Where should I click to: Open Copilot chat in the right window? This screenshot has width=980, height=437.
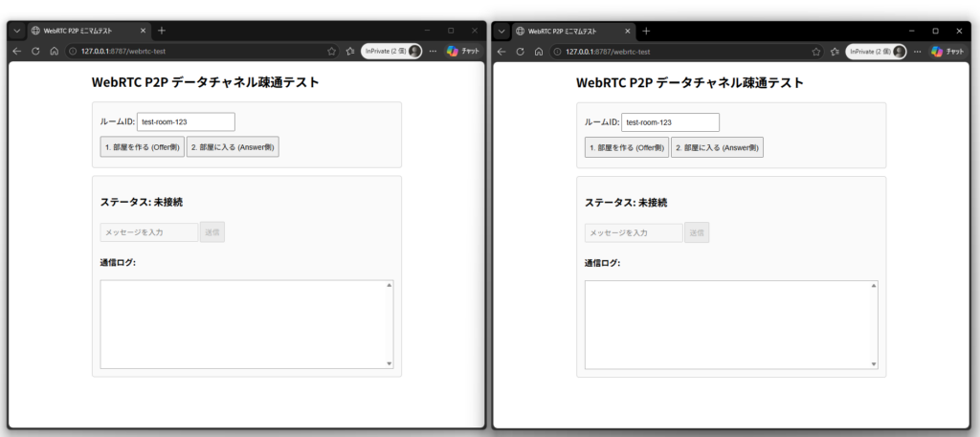point(947,52)
